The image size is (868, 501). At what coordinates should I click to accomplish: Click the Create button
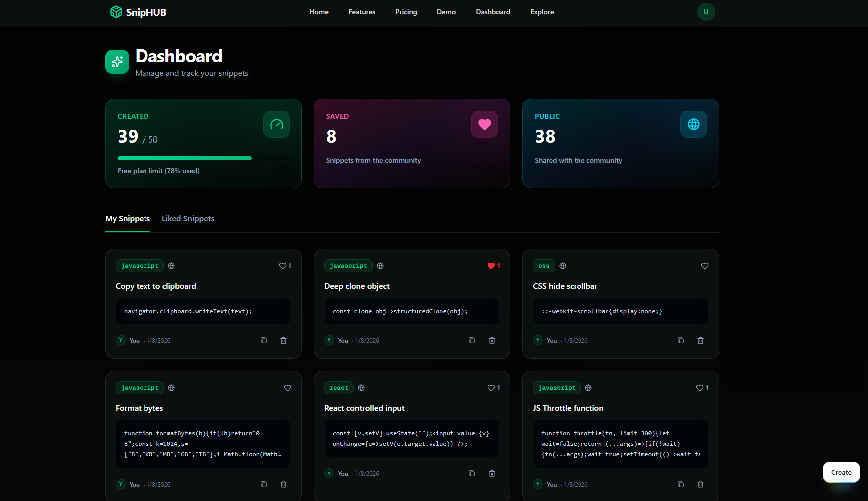point(841,472)
